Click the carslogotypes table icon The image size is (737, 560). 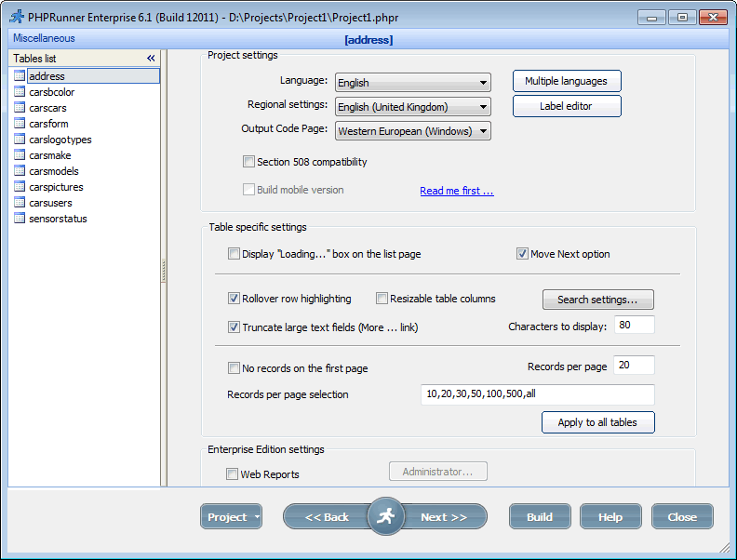[20, 139]
